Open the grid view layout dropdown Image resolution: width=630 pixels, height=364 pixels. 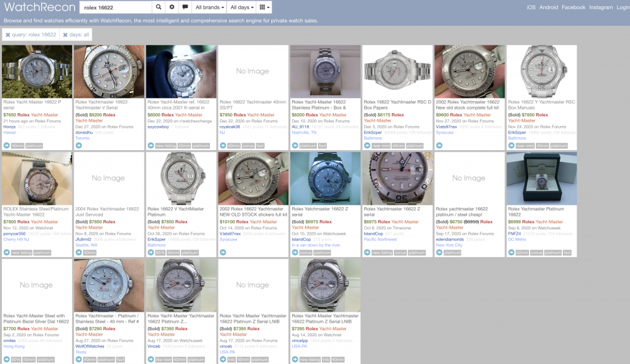[x=265, y=7]
